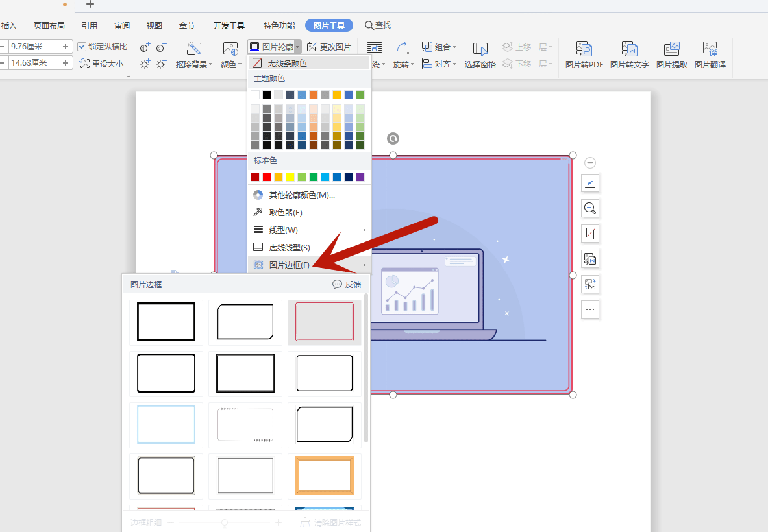Viewport: 768px width, 532px height.
Task: Switch to the 视图 tab
Action: click(x=155, y=25)
